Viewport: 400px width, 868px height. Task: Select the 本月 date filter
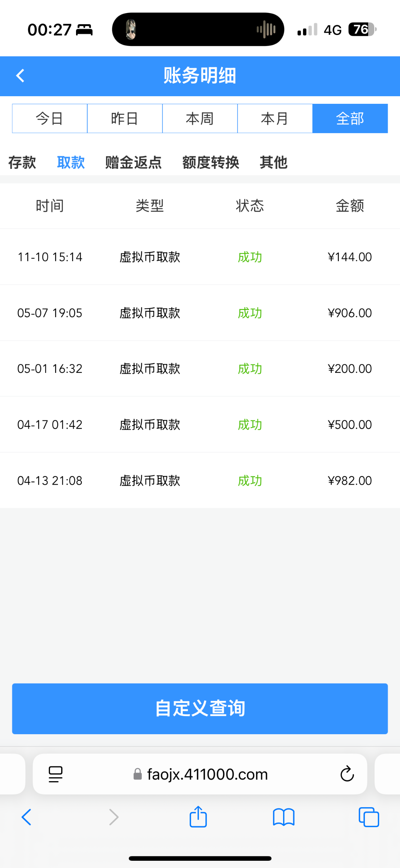[275, 119]
